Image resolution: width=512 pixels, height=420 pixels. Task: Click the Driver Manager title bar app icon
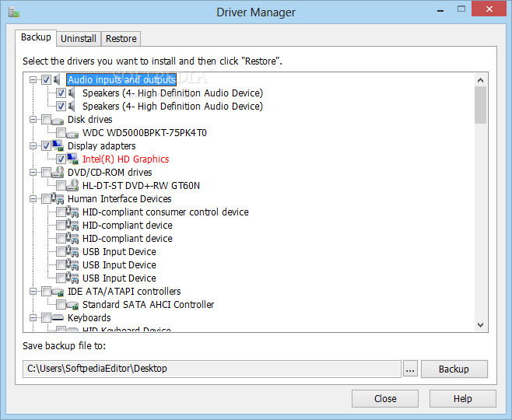click(14, 12)
